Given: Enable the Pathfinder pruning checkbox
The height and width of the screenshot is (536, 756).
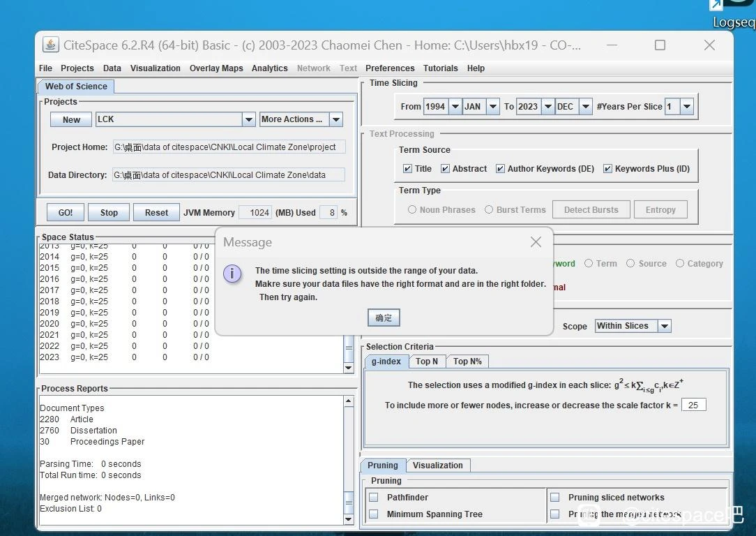Looking at the screenshot, I should tap(374, 497).
